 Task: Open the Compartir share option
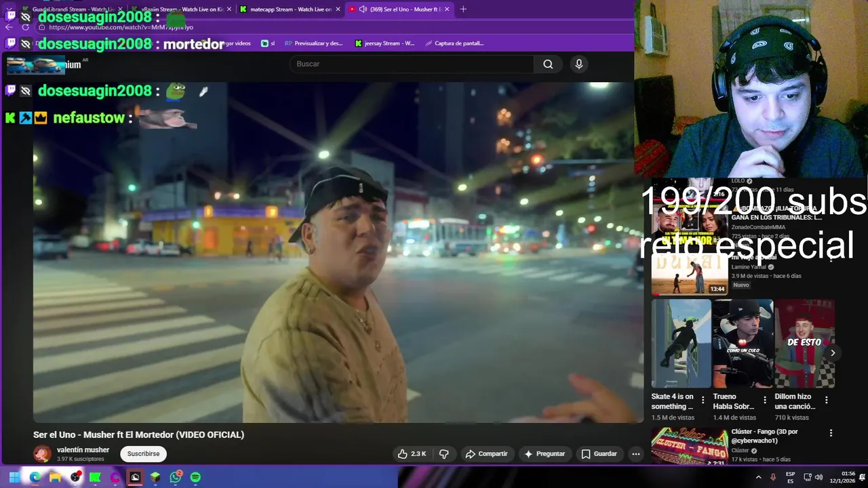(486, 453)
